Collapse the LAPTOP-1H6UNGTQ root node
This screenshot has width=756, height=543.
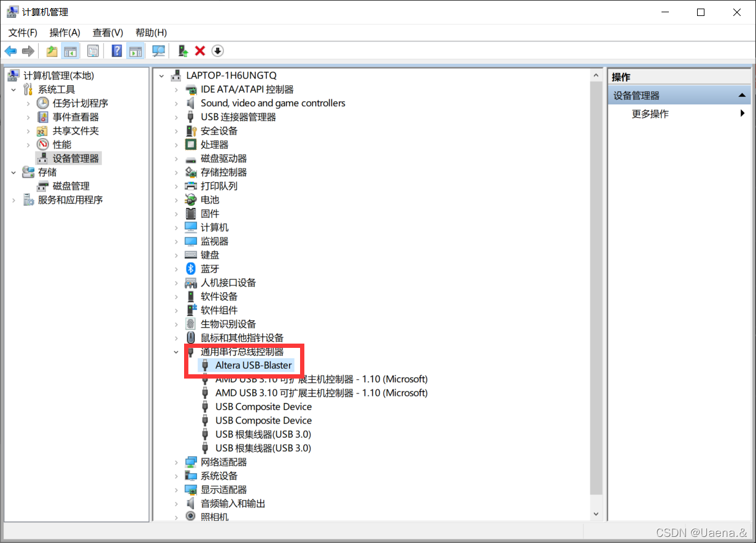click(161, 75)
